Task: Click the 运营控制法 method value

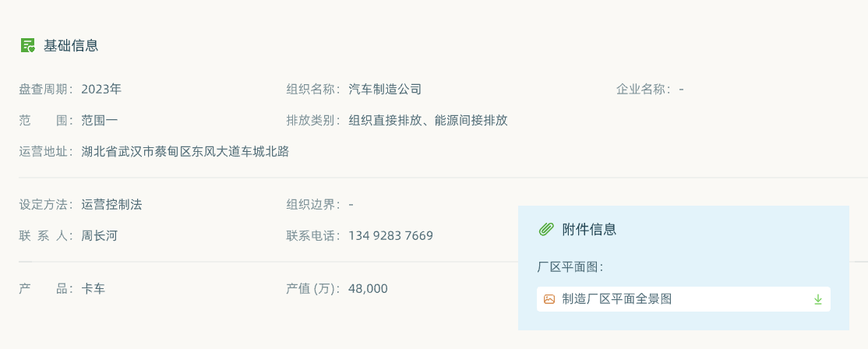Action: pyautogui.click(x=112, y=205)
